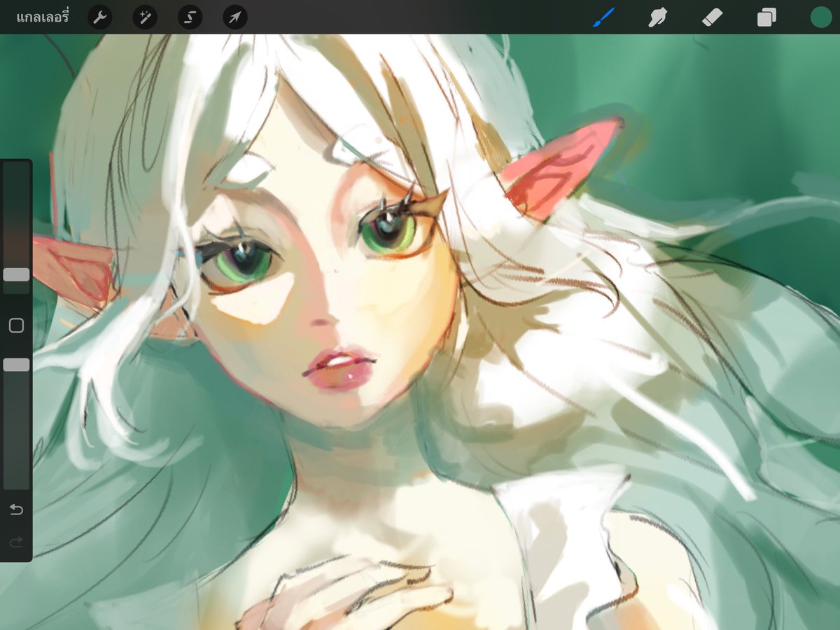Select the Smudge tool

point(657,17)
